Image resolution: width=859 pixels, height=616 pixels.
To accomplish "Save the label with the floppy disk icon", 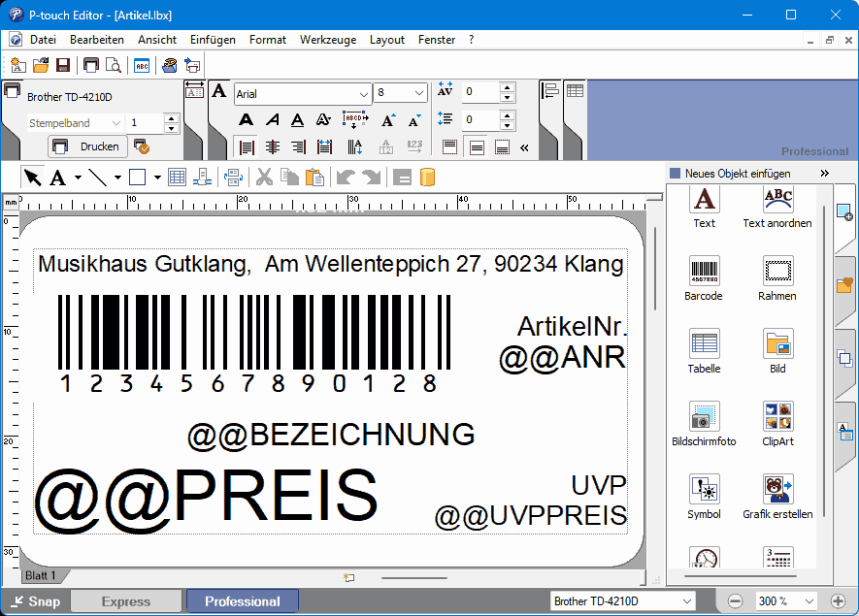I will [63, 65].
